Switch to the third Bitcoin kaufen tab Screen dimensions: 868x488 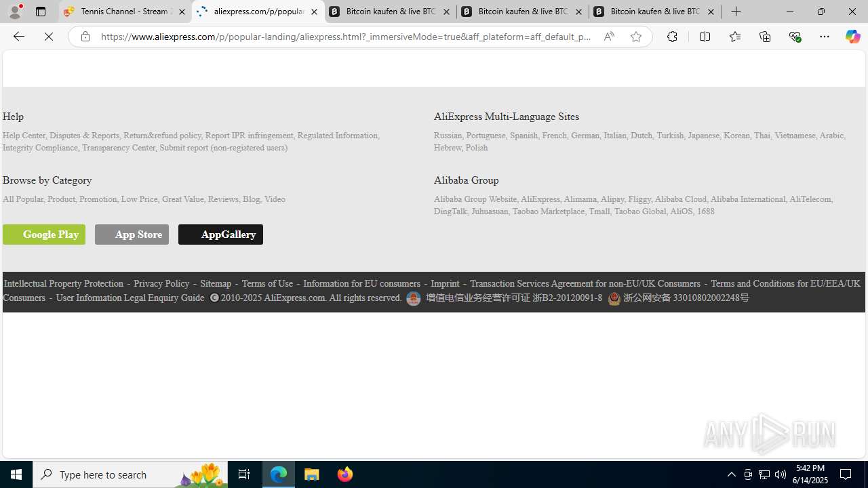pos(655,12)
